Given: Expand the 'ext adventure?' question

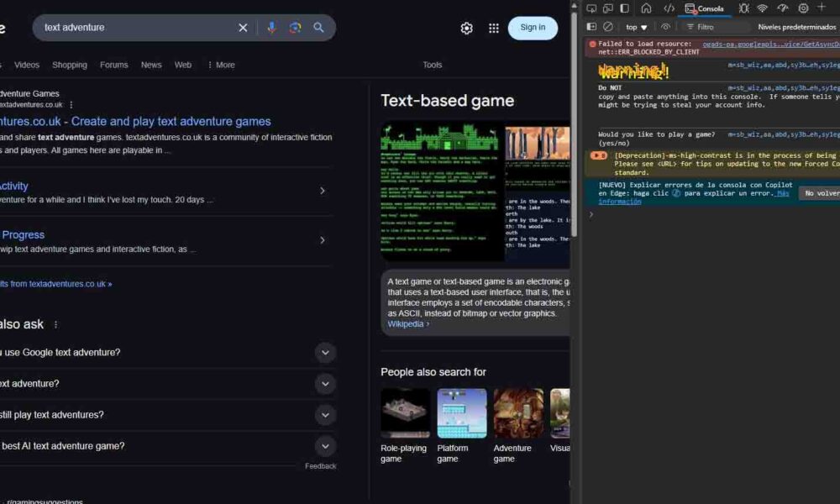Looking at the screenshot, I should point(325,384).
